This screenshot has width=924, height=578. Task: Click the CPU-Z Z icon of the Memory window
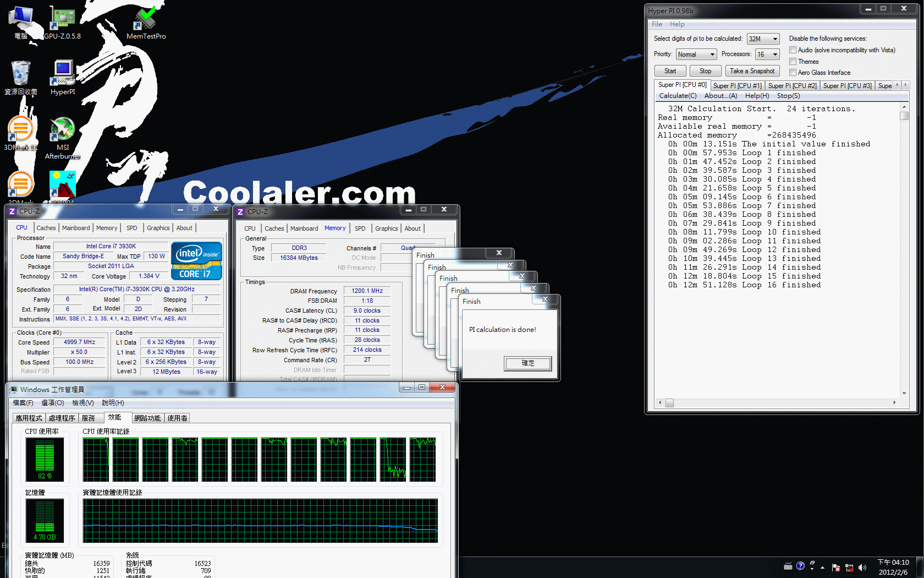(240, 212)
